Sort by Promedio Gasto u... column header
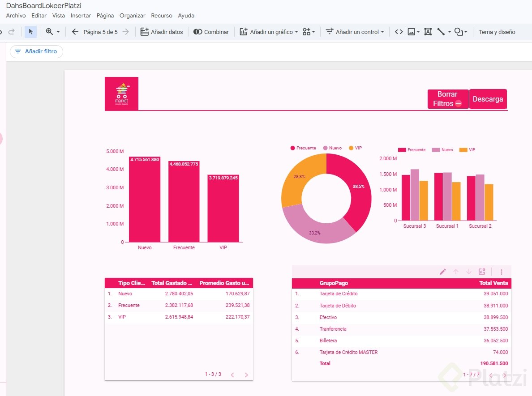This screenshot has height=396, width=532. 224,283
